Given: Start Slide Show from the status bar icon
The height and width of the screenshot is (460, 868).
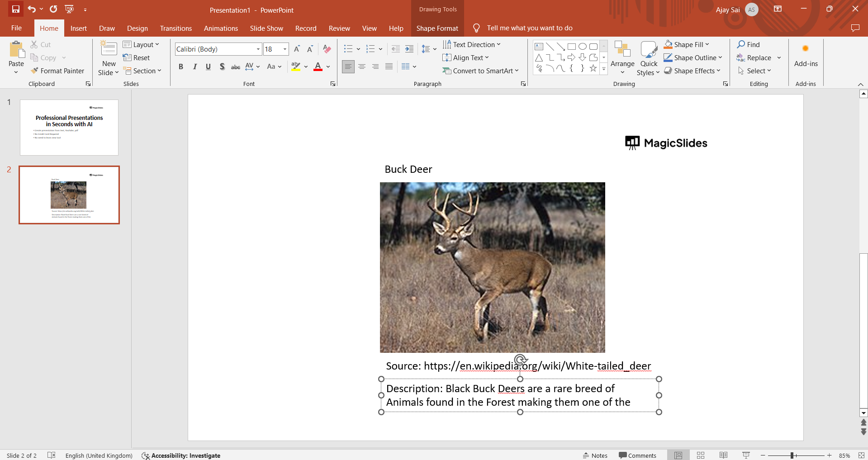Looking at the screenshot, I should [x=746, y=455].
